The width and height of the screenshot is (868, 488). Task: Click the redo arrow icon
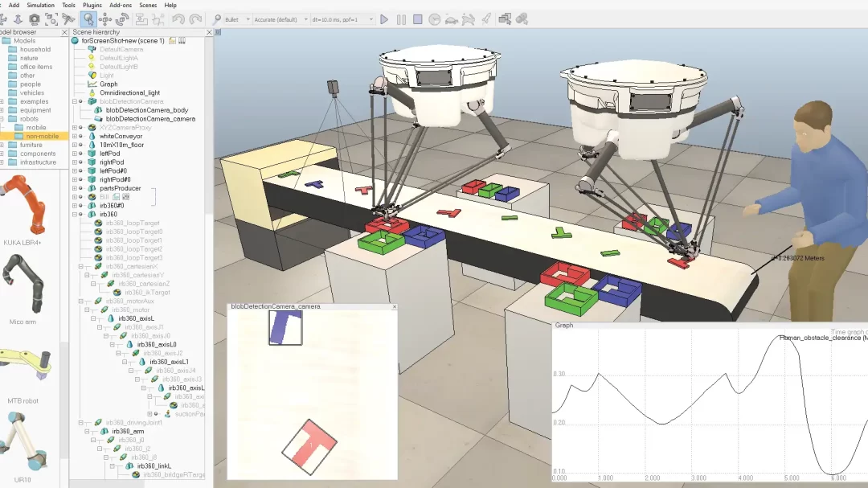pos(196,19)
